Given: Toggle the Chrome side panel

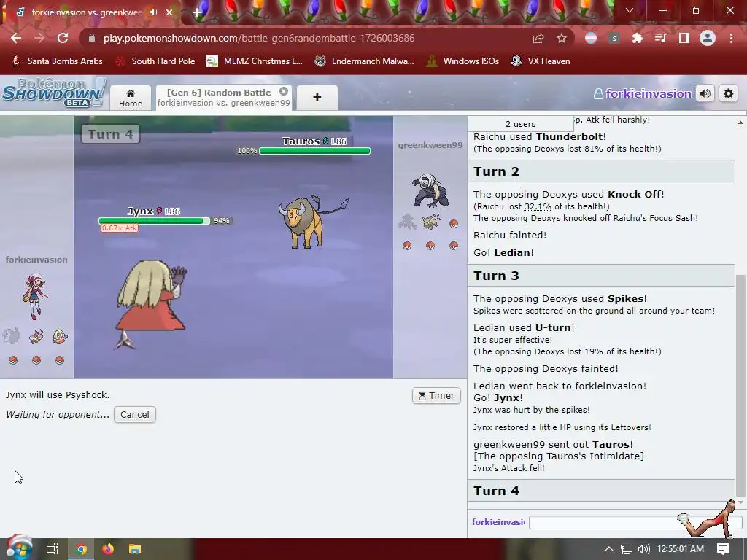Looking at the screenshot, I should click(x=684, y=38).
